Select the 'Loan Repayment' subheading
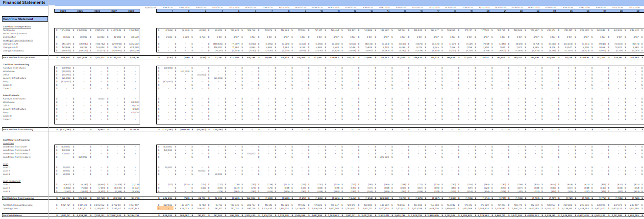The width and height of the screenshot is (644, 219). 11,181
